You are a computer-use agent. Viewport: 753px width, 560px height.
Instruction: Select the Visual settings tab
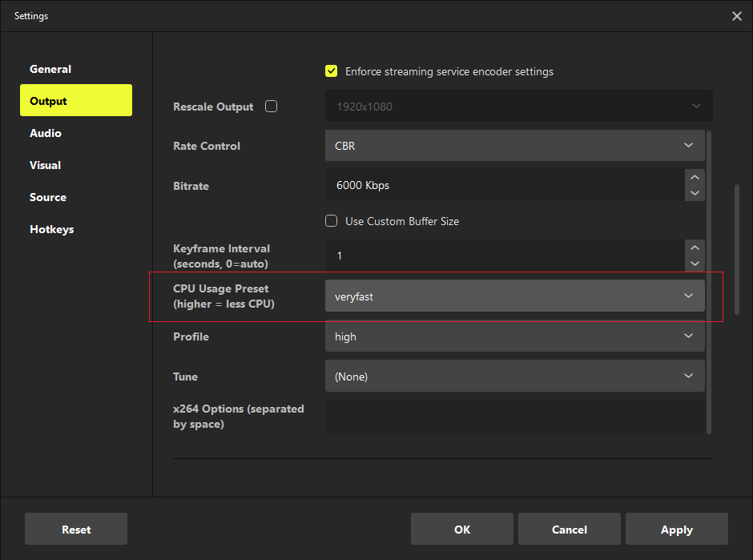[45, 165]
